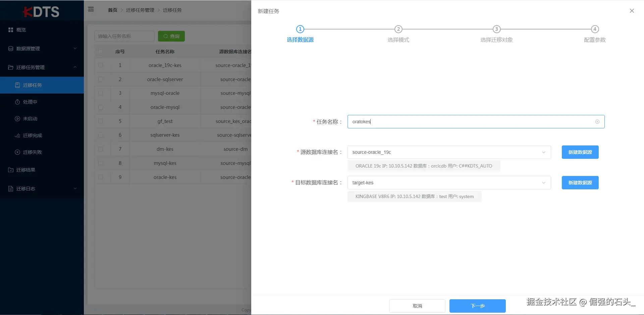The height and width of the screenshot is (315, 644).
Task: Click the 下一步 button
Action: (478, 306)
